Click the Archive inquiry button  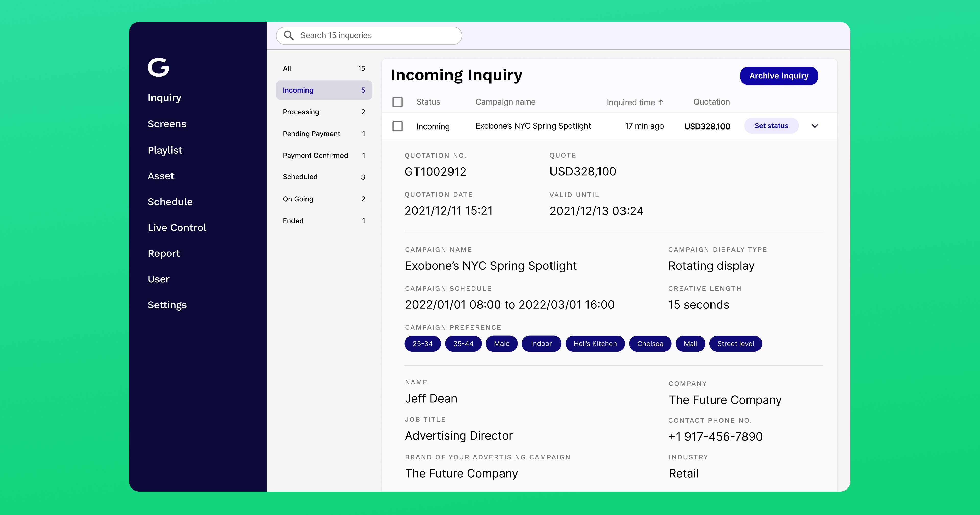778,76
